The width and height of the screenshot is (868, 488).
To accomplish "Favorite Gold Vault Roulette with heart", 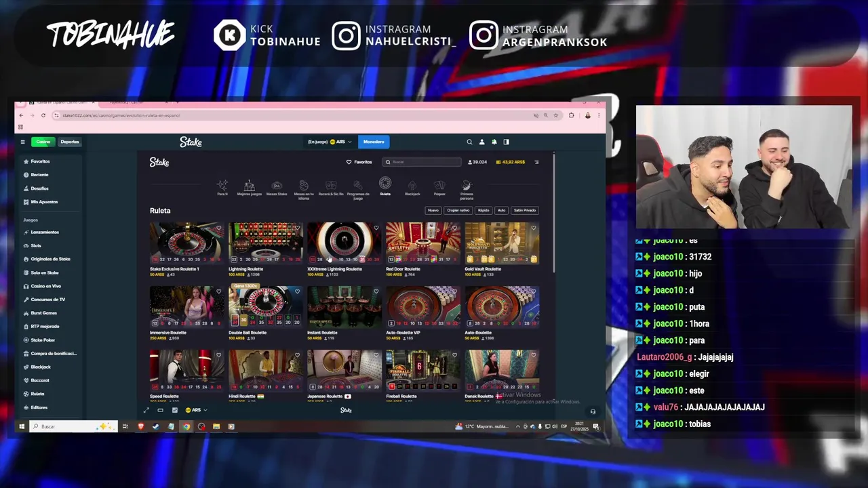I will tap(533, 228).
